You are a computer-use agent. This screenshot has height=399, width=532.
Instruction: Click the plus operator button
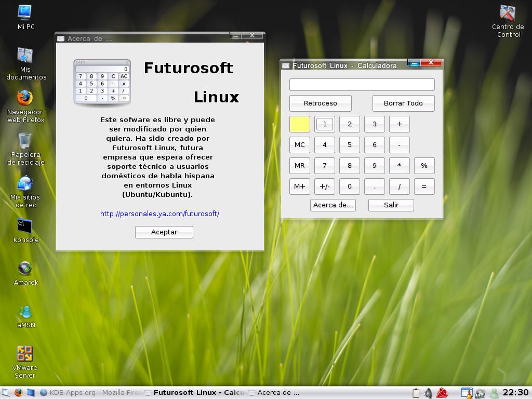pos(400,124)
